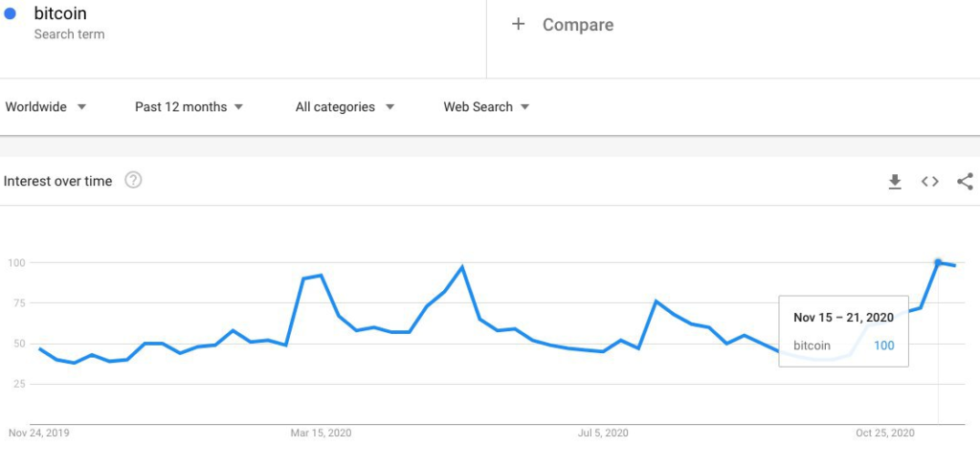Image resolution: width=980 pixels, height=468 pixels.
Task: Click the last data point on line
Action: (955, 265)
